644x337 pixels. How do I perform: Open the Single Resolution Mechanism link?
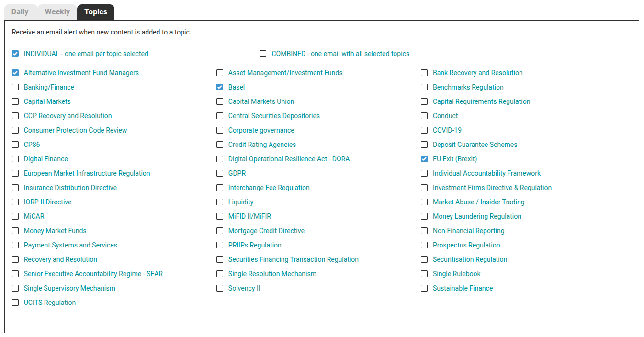pos(272,274)
